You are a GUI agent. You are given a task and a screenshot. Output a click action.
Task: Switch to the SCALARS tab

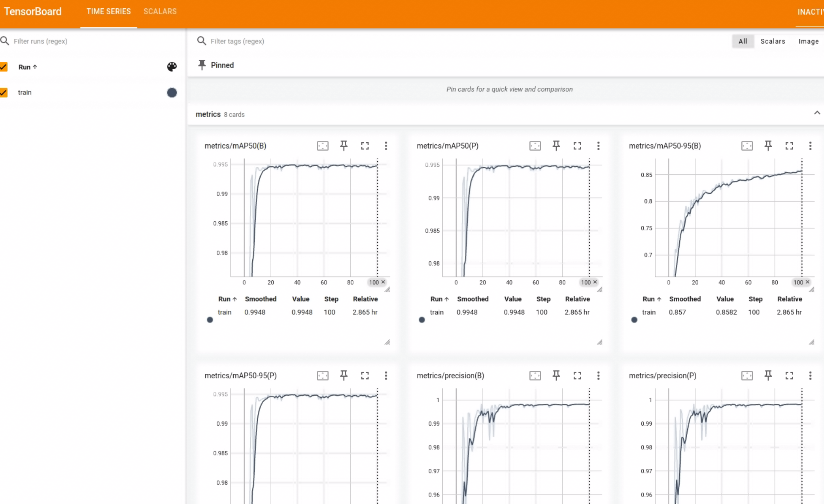point(160,11)
